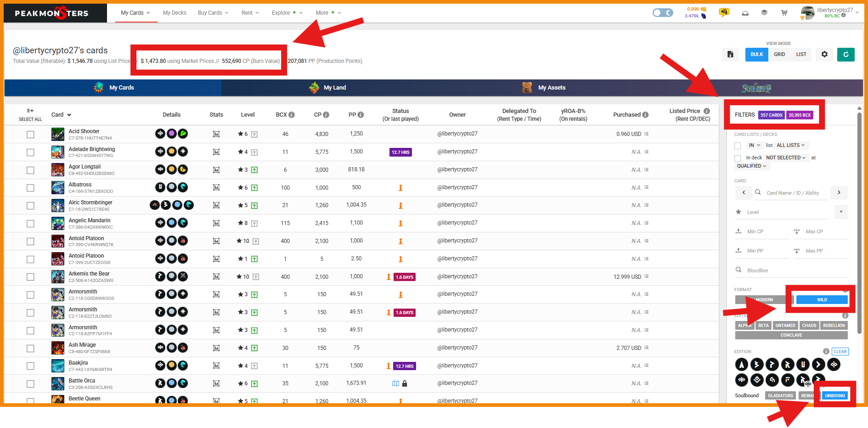Open the shopping cart
Viewport: 868px width, 428px height.
tap(784, 13)
